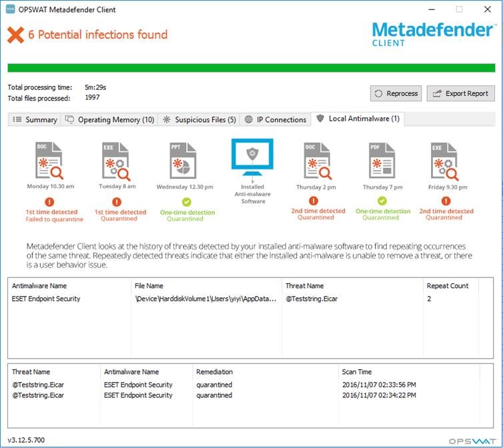The height and width of the screenshot is (448, 503).
Task: Click the OPSWAT app icon in title bar
Action: (x=10, y=9)
